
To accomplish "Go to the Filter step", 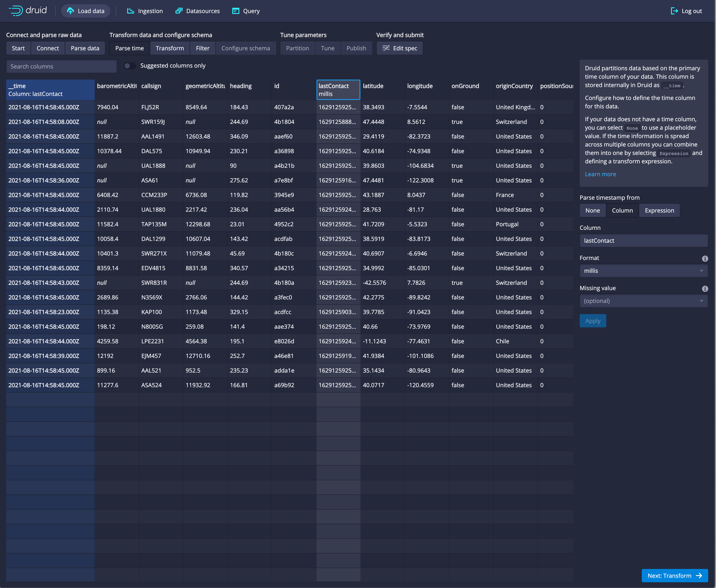I will pyautogui.click(x=203, y=48).
